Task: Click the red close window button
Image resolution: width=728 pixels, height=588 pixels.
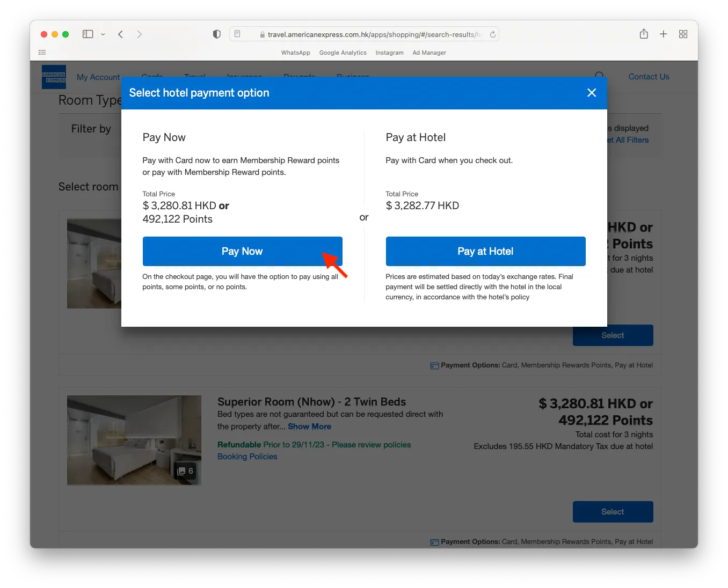Action: click(44, 34)
